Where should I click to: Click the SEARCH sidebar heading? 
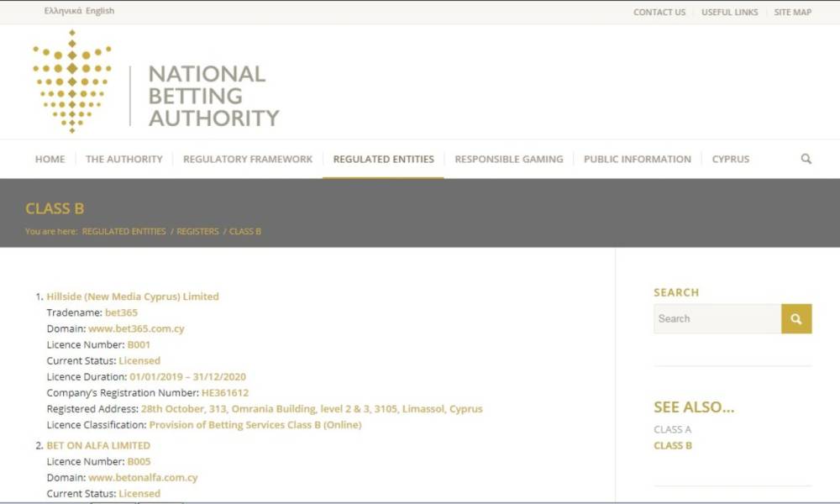[676, 292]
